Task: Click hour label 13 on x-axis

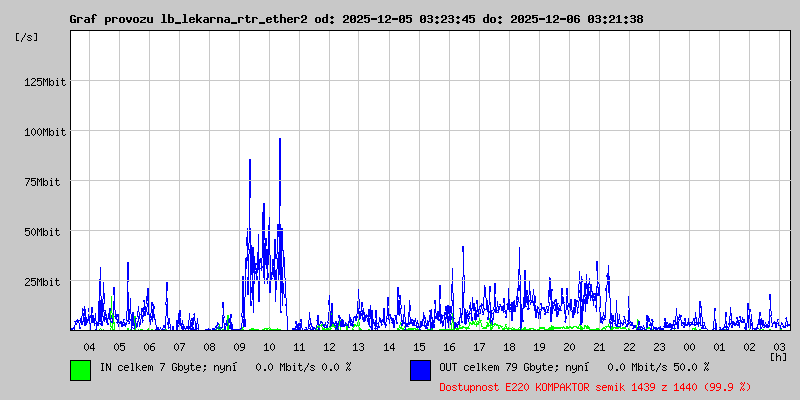Action: [359, 347]
